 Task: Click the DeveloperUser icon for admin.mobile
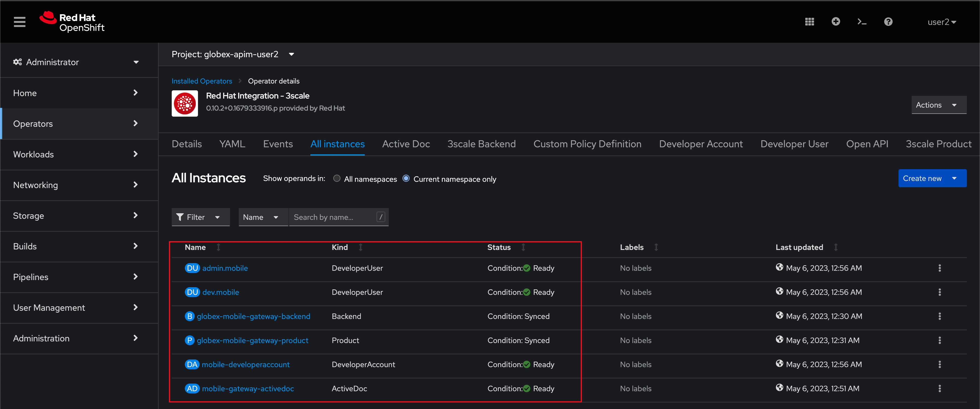click(x=192, y=268)
